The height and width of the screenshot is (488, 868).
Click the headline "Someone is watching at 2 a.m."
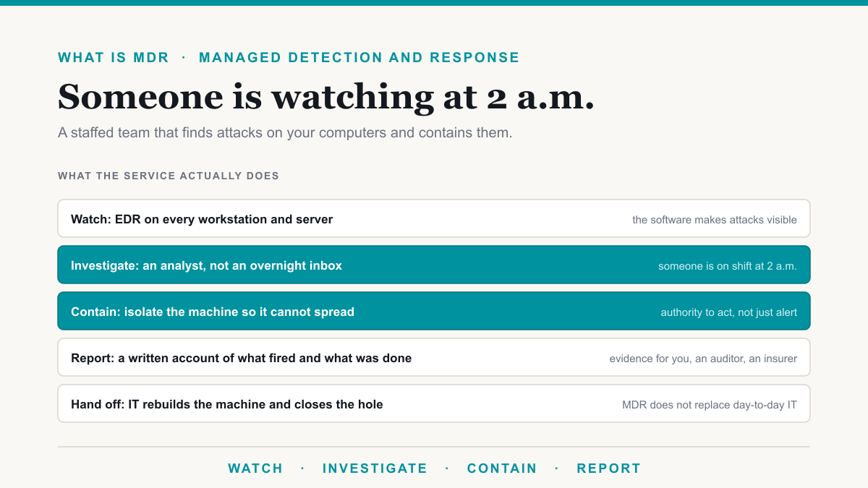coord(326,97)
